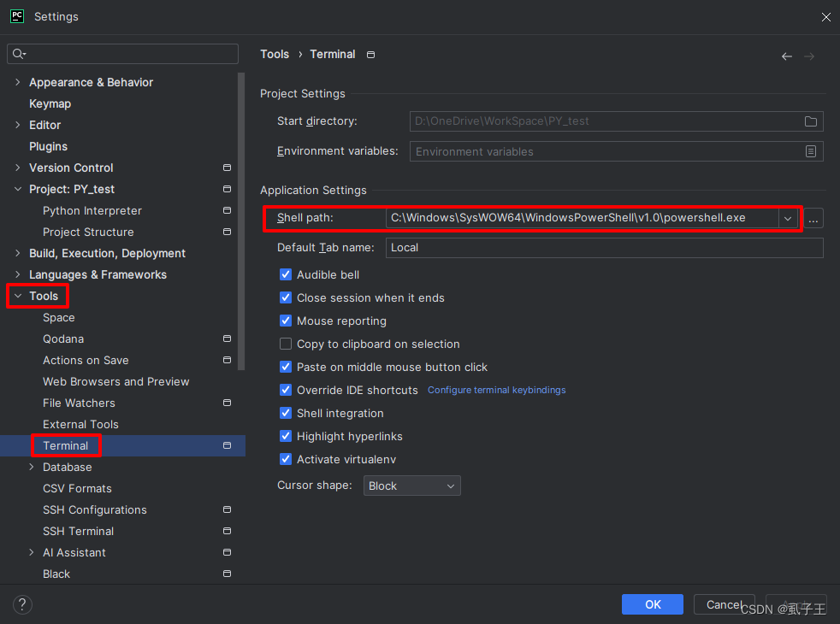
Task: Click the forward navigation arrow
Action: [809, 56]
